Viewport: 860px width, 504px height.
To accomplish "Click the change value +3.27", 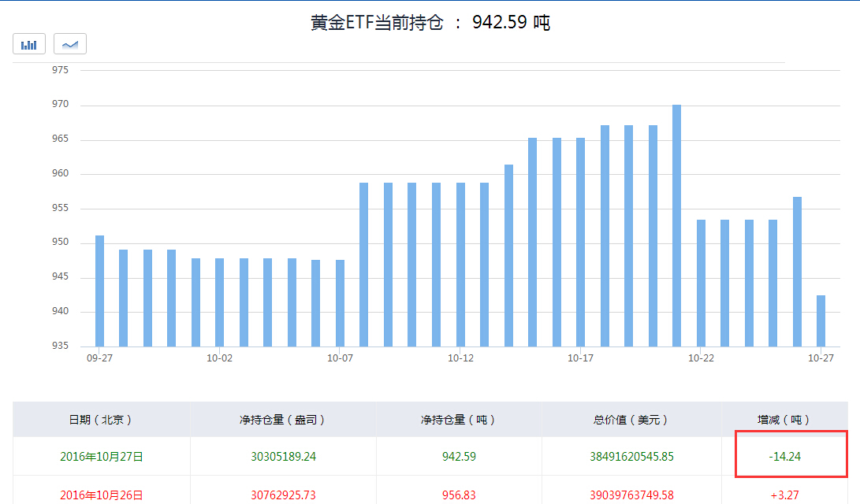I will coord(785,495).
